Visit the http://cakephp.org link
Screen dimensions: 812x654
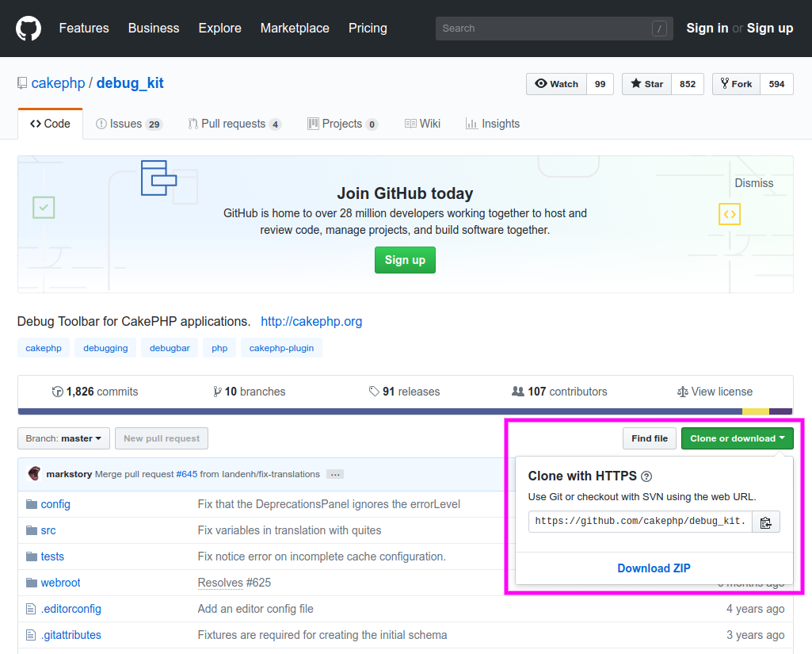coord(311,321)
